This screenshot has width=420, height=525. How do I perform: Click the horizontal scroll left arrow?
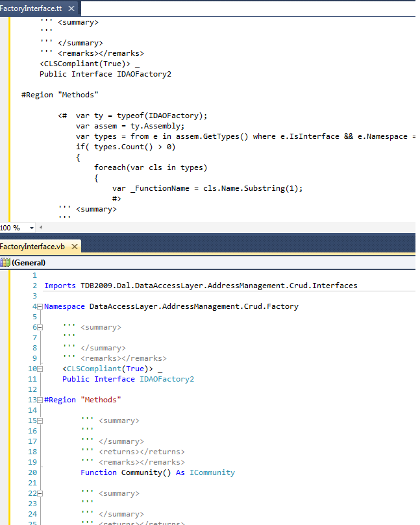tap(41, 227)
